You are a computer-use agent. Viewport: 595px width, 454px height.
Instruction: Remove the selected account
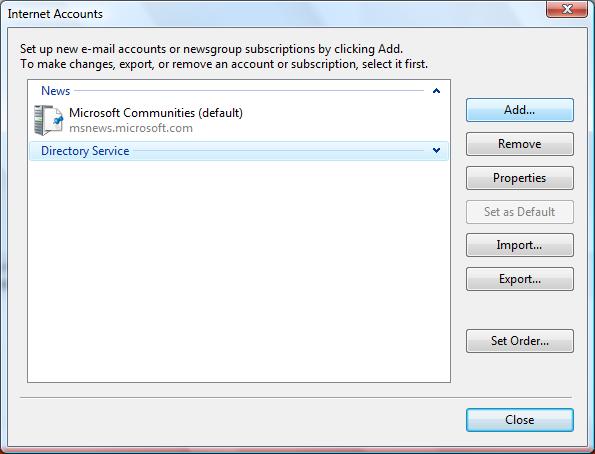519,144
